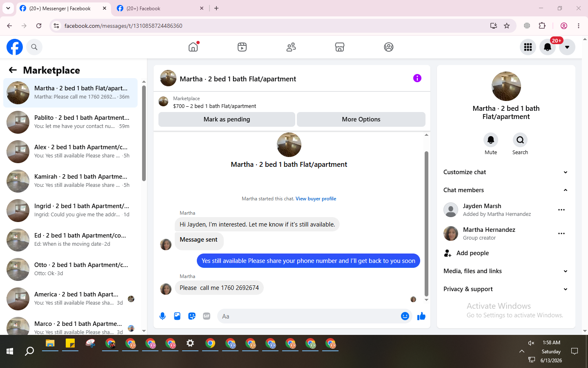Switch to the second (20+) Facebook tab
Viewport: 588px width, 368px height.
pyautogui.click(x=160, y=8)
